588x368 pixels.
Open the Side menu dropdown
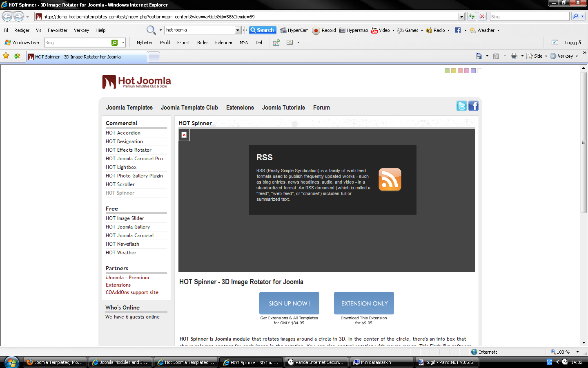point(546,56)
